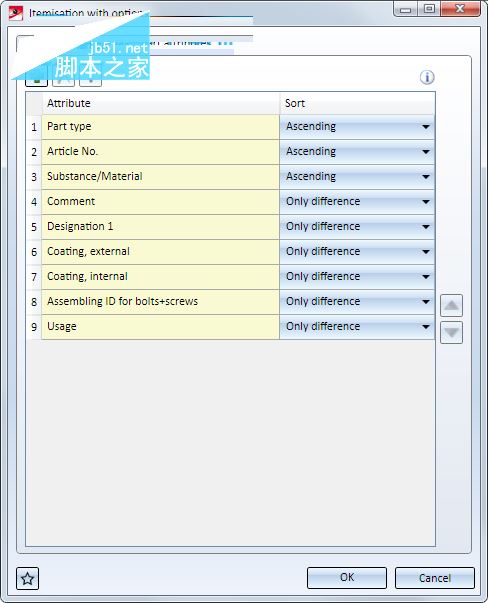
Task: Close the Itemisation dialog window
Action: 460,8
